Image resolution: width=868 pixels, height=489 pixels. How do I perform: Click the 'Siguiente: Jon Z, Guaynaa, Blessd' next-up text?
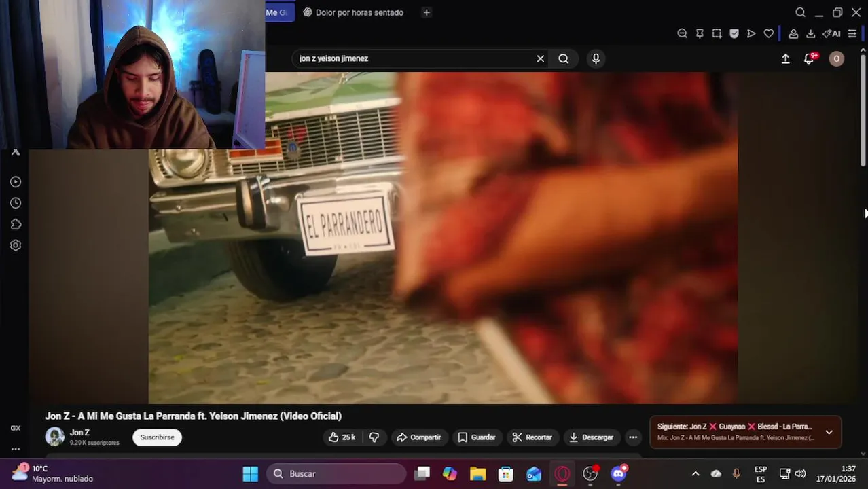click(x=735, y=427)
